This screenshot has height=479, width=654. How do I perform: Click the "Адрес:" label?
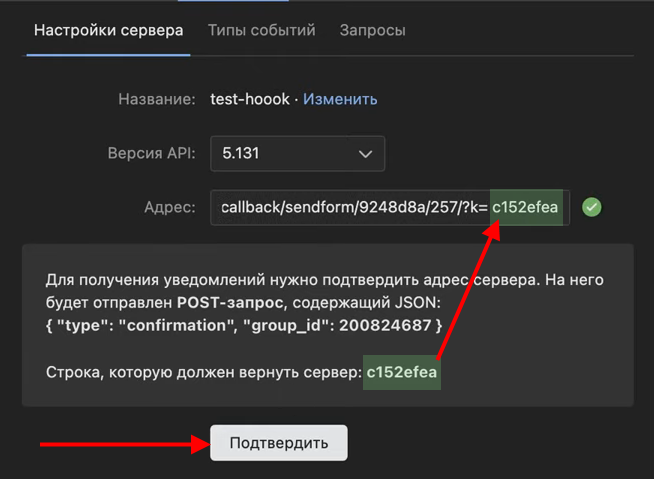[x=169, y=208]
